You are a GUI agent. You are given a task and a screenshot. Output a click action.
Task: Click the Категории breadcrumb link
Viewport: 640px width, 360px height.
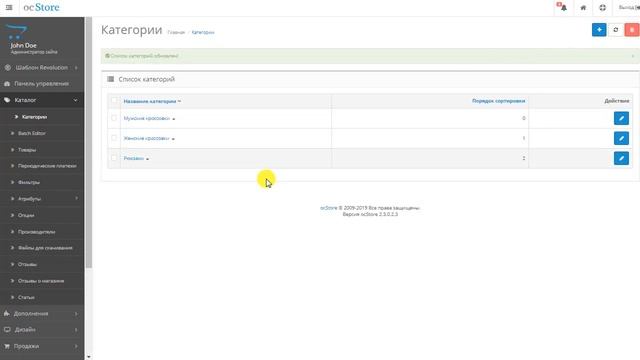pos(203,32)
